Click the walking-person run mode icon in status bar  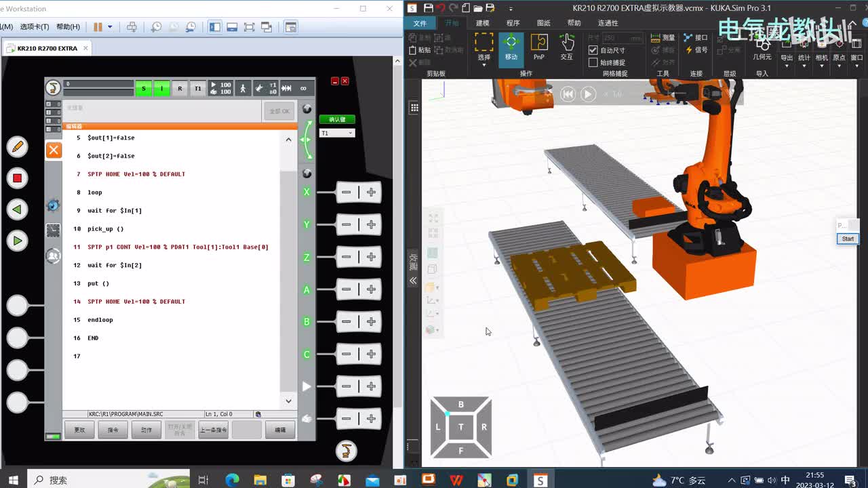pyautogui.click(x=243, y=88)
